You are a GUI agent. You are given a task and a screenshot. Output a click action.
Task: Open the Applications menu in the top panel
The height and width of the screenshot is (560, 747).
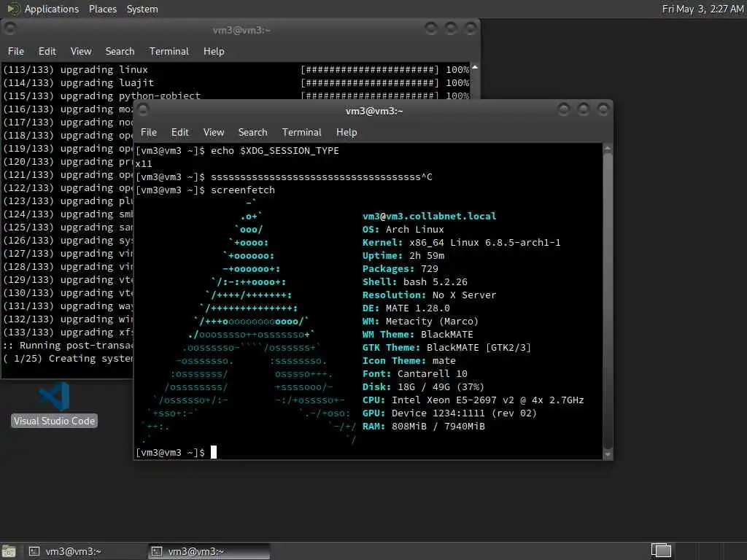[52, 9]
